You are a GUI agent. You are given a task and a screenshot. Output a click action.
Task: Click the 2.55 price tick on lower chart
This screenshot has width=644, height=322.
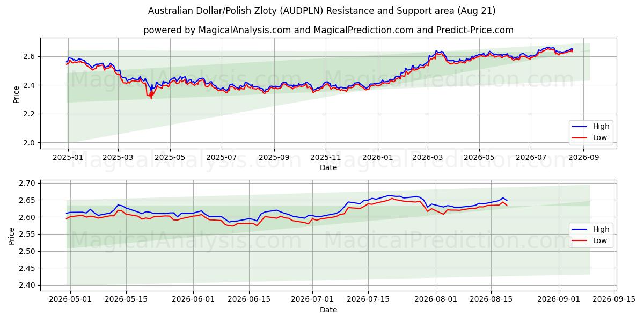click(28, 235)
